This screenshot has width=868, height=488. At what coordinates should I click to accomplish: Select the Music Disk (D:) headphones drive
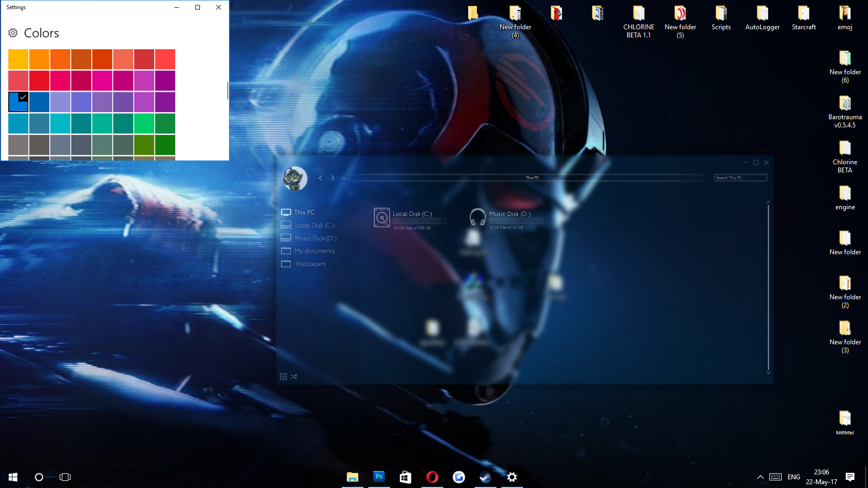pyautogui.click(x=477, y=217)
